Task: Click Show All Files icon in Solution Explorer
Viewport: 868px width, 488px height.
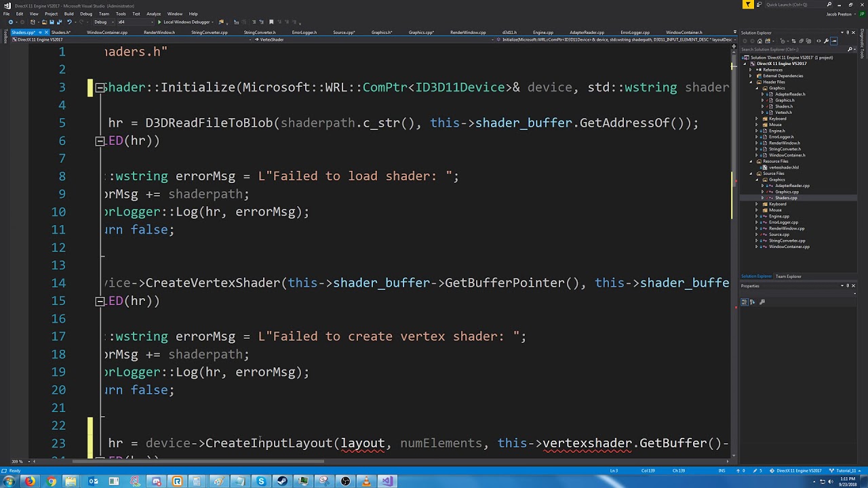Action: (x=808, y=41)
